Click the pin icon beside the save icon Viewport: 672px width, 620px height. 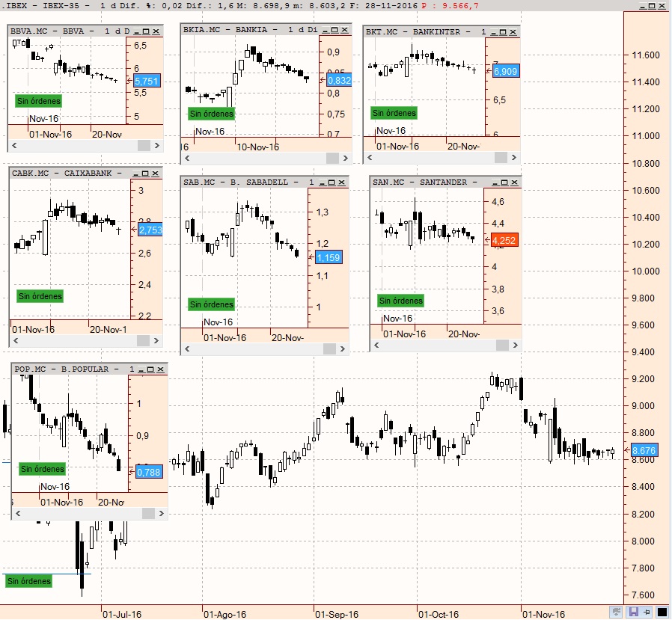647,612
